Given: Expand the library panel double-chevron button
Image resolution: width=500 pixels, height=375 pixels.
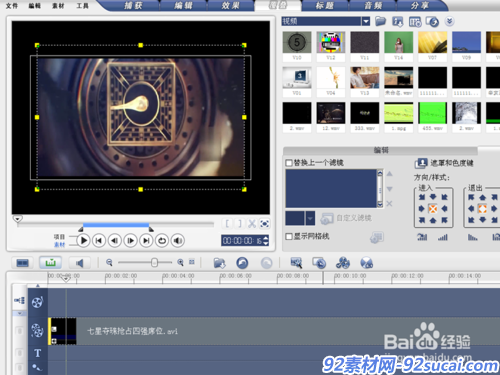Looking at the screenshot, I should 449,22.
